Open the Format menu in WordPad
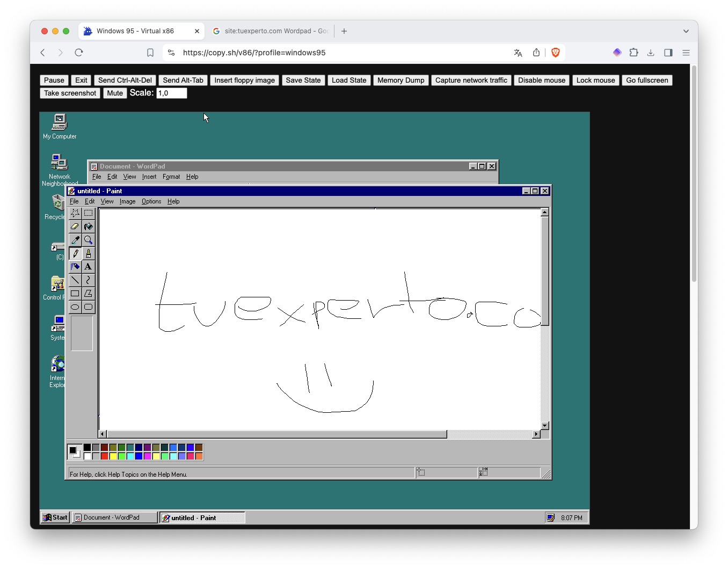 (x=171, y=177)
